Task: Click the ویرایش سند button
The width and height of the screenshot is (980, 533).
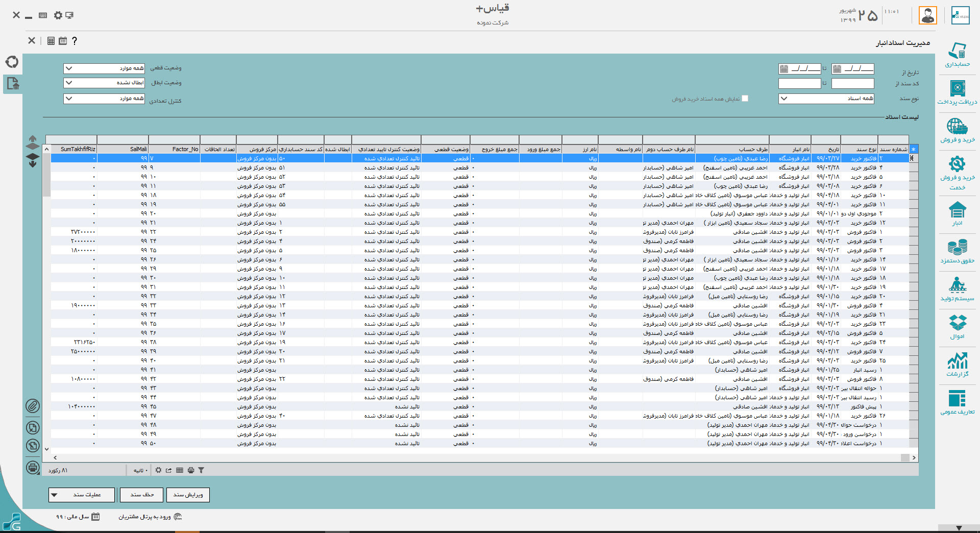Action: pos(188,495)
